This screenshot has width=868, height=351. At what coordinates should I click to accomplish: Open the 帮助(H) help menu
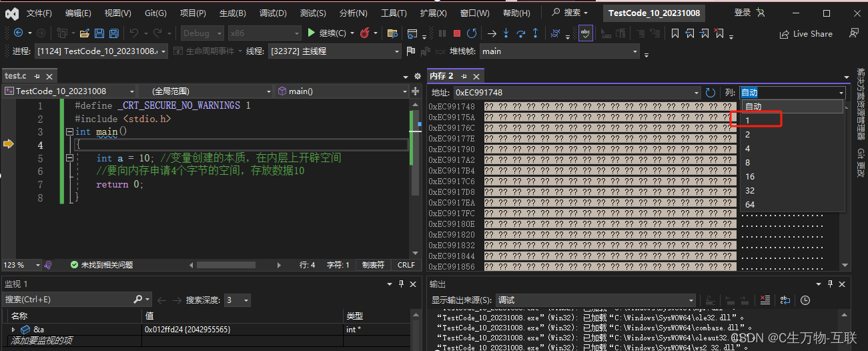click(x=516, y=13)
